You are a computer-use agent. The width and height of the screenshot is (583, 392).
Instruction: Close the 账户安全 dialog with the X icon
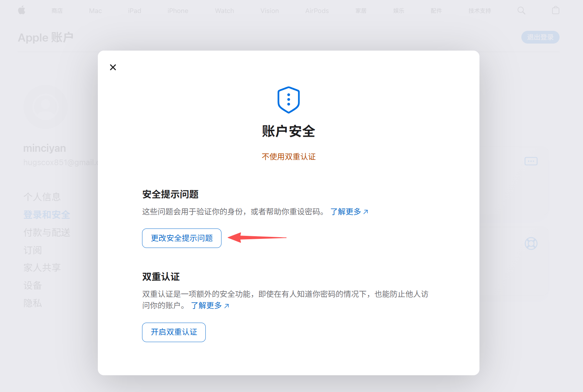pos(113,67)
